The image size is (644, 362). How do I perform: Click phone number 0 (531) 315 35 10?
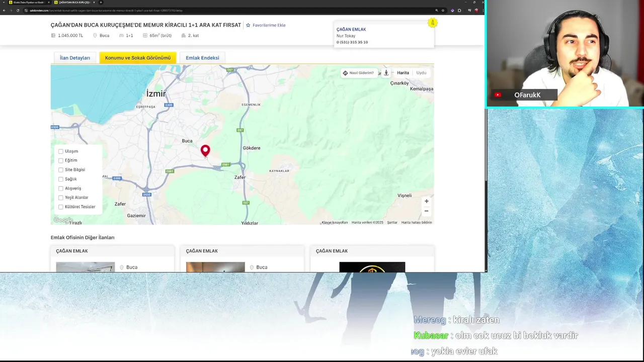[352, 42]
